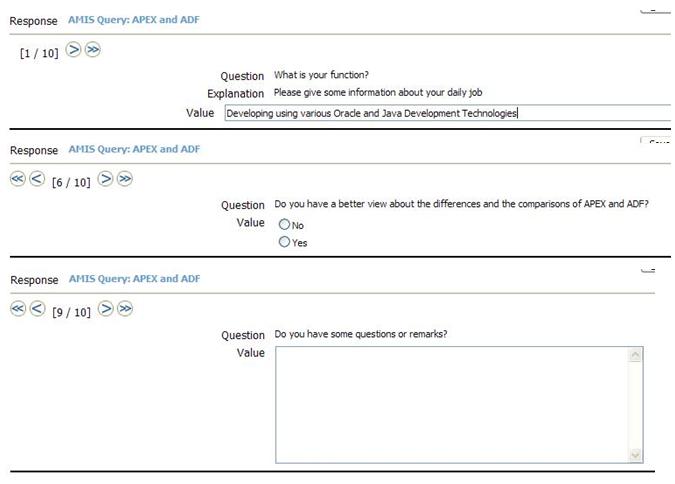Click next arrow in the 1/10 response panel
This screenshot has width=675, height=484.
coord(73,49)
